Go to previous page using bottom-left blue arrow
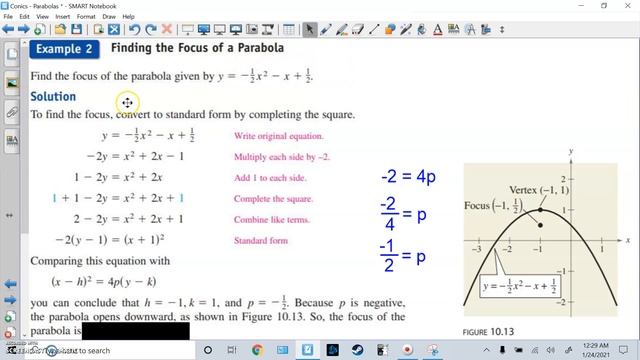The image size is (640, 360). click(11, 284)
